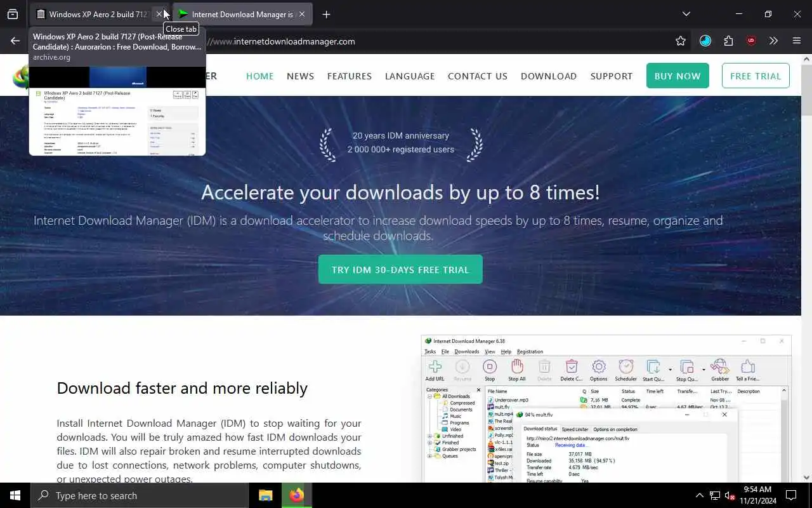Screen dimensions: 812x508
Task: Open File Explorer from the taskbar
Action: 265,495
